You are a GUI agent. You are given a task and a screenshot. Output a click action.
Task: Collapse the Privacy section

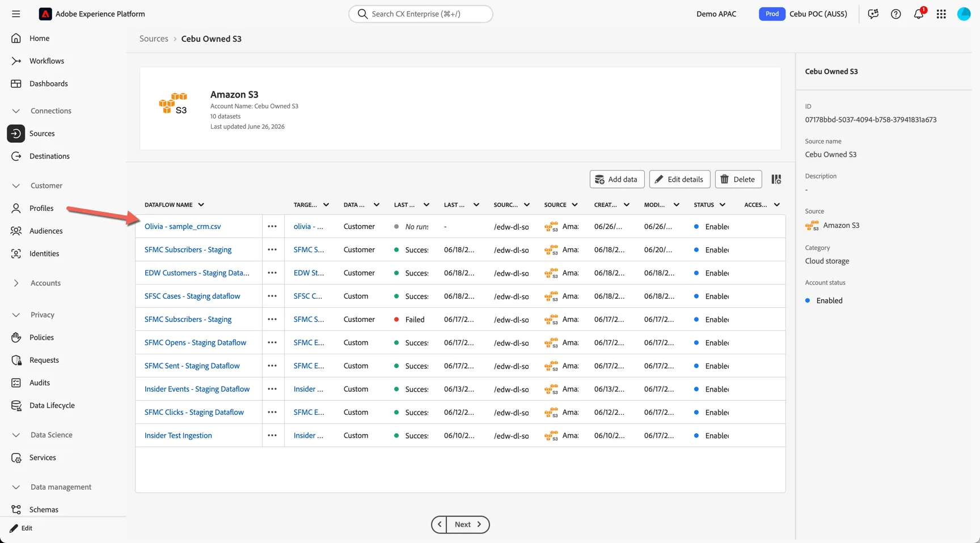coord(16,315)
